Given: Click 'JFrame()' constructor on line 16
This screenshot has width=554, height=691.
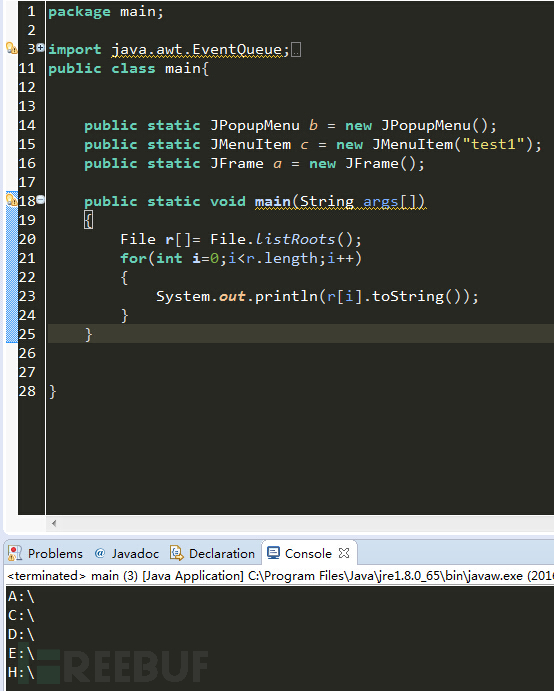Looking at the screenshot, I should (380, 163).
